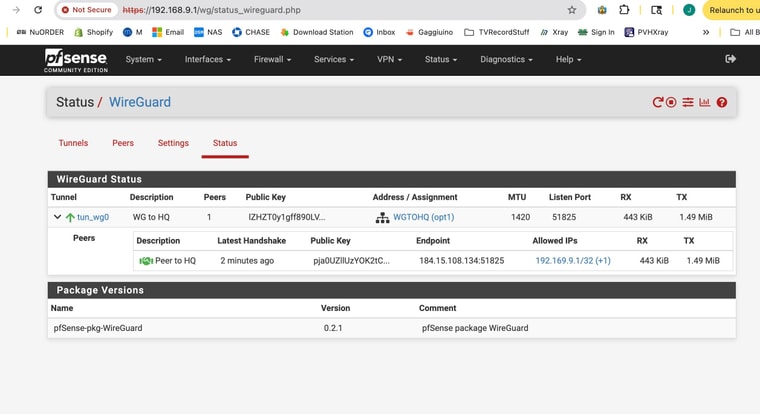Screen dimensions: 760x414
Task: Open the Settings tab
Action: [173, 143]
